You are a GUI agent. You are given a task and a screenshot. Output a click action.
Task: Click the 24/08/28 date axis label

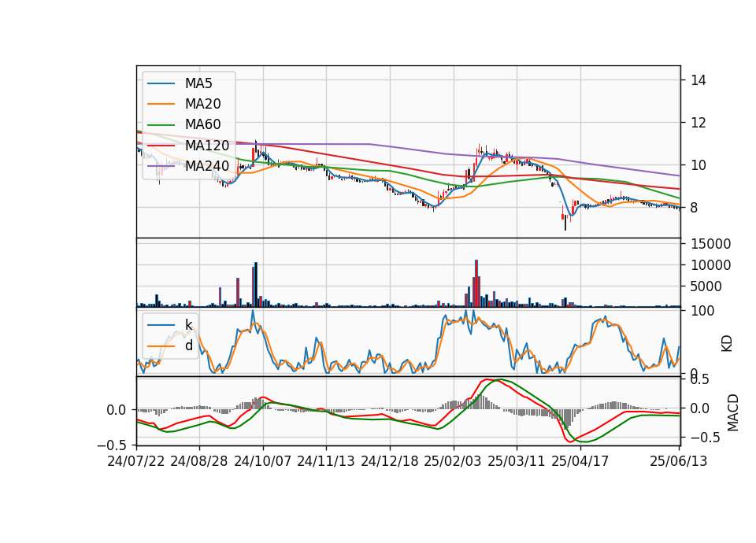[199, 461]
